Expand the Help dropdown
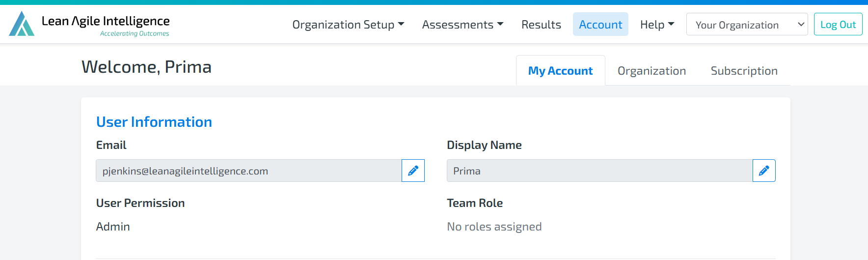Image resolution: width=868 pixels, height=260 pixels. pos(657,24)
